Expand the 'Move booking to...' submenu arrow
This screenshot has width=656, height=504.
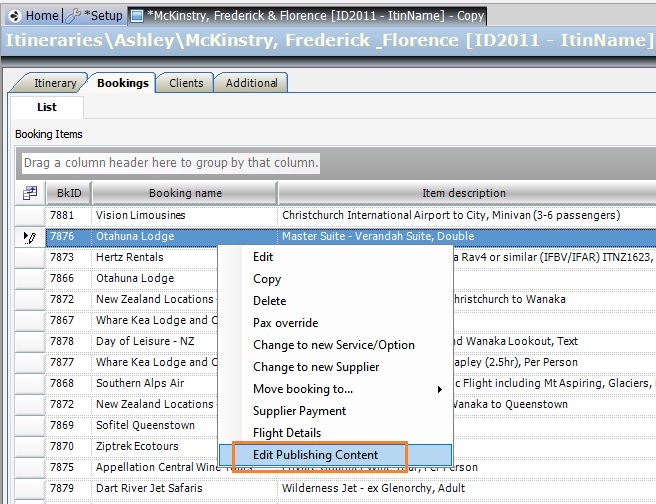440,389
